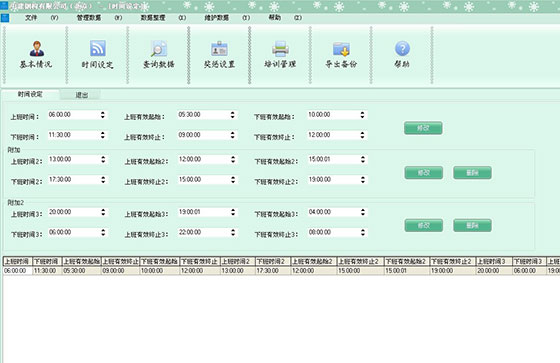Open the 维护数据 menu
This screenshot has height=363, width=560.
216,18
